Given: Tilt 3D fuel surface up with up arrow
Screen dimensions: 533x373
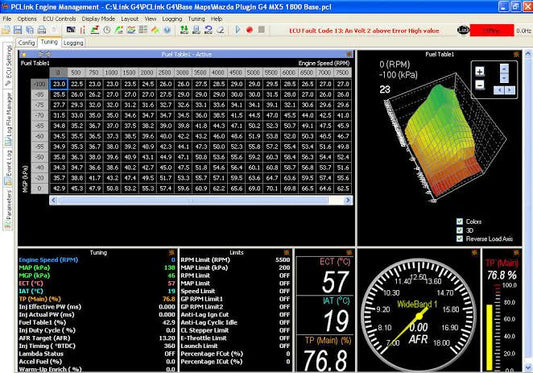Looking at the screenshot, I should 504,68.
